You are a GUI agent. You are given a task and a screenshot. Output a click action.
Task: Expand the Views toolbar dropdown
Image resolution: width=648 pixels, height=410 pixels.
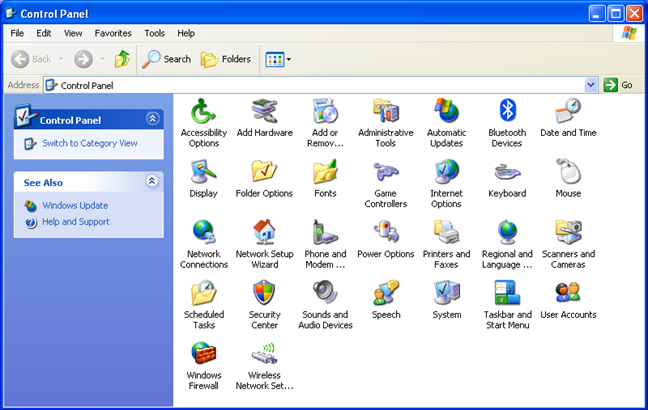(x=289, y=59)
